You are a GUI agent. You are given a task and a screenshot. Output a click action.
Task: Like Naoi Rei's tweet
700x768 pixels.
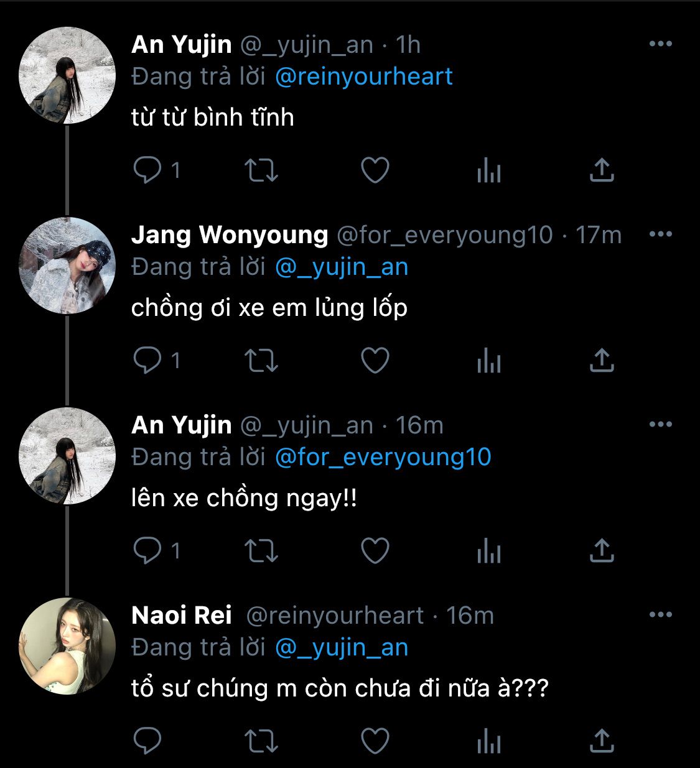pyautogui.click(x=375, y=741)
